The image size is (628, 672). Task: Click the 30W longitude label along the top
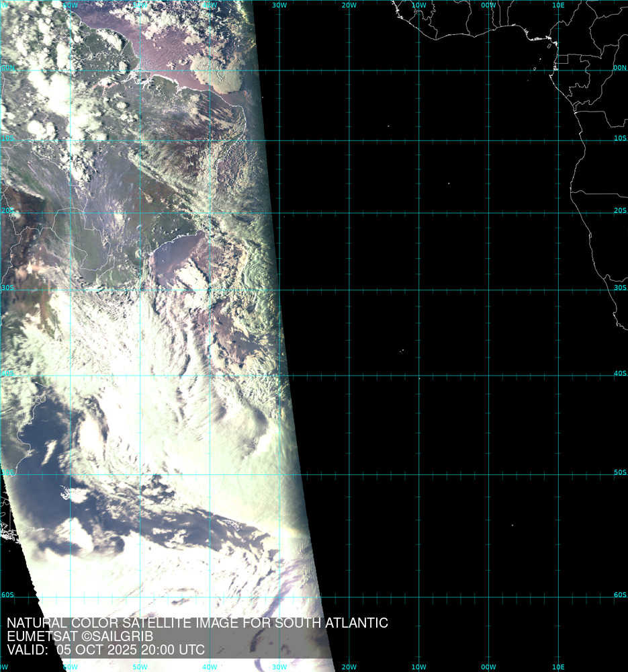[279, 5]
